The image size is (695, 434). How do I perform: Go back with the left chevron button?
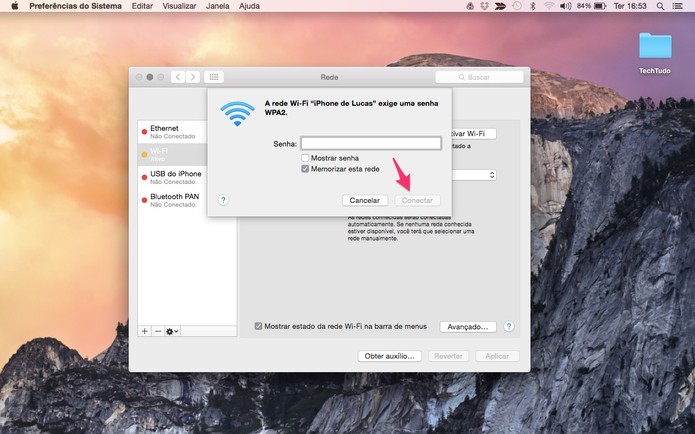coord(178,77)
